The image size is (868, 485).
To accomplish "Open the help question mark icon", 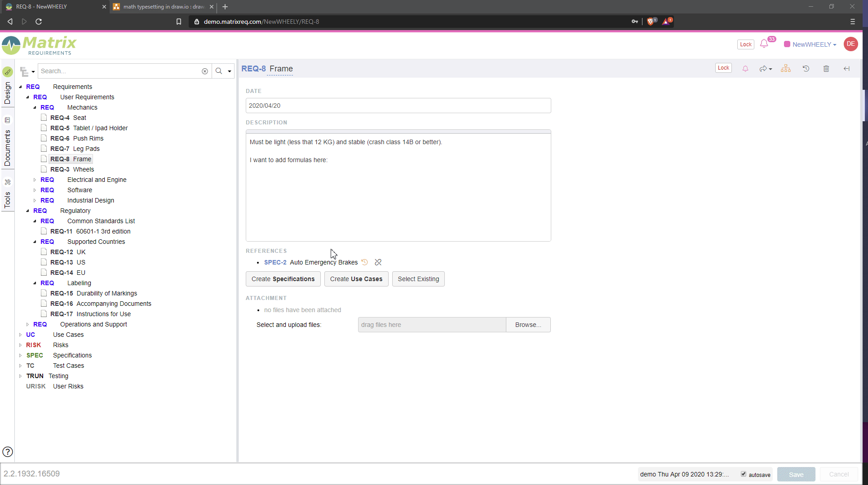I will pos(8,452).
